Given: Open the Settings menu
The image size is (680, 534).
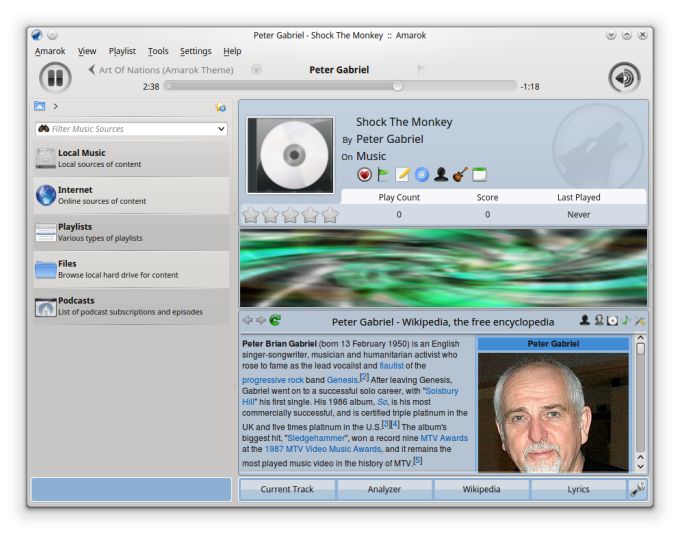Looking at the screenshot, I should tap(196, 51).
